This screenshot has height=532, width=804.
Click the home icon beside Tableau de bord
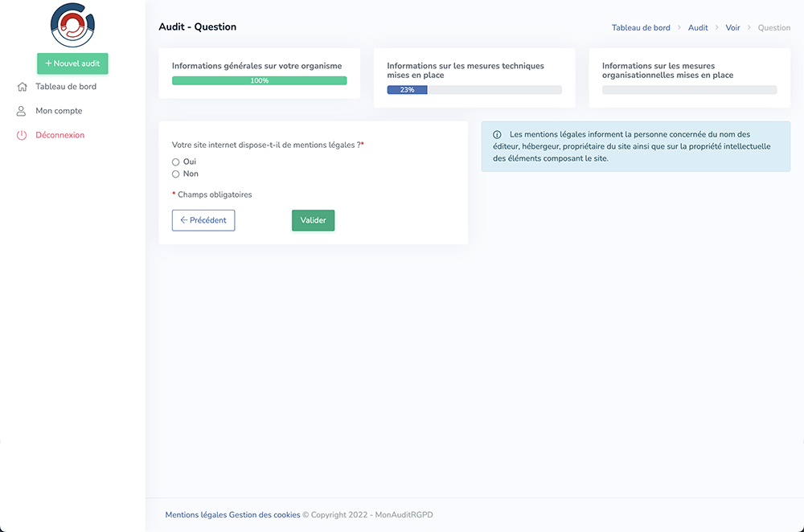[x=22, y=87]
